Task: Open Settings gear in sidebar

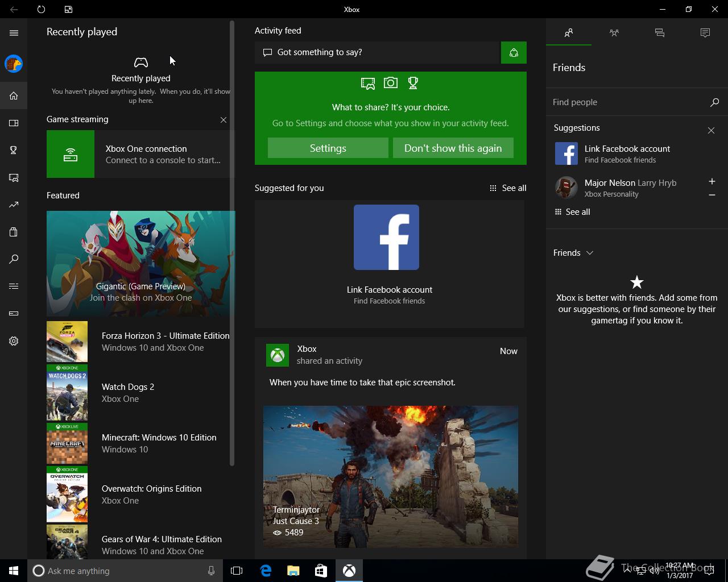Action: click(x=14, y=341)
